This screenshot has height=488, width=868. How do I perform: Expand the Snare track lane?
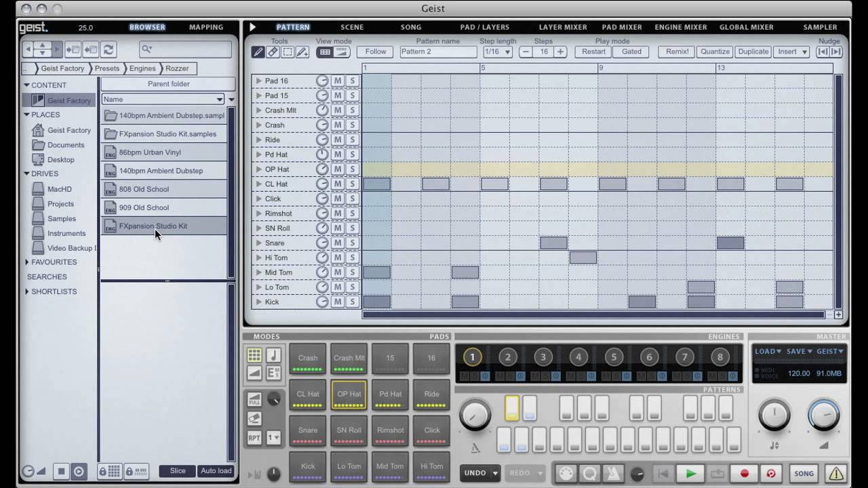pos(258,243)
